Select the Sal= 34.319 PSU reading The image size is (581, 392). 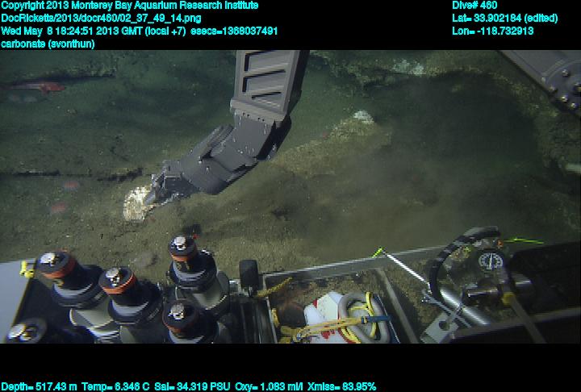pos(192,387)
